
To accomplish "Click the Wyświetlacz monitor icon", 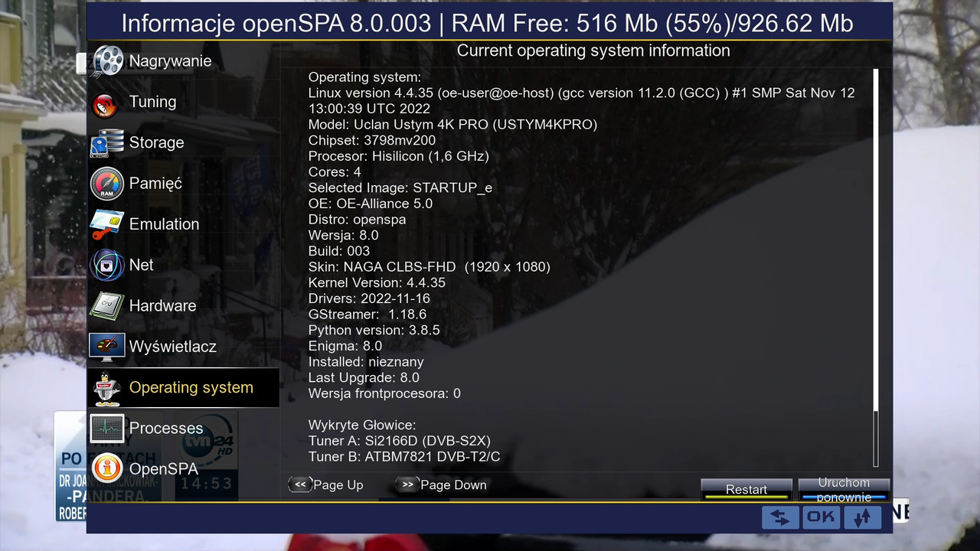I will coord(106,347).
